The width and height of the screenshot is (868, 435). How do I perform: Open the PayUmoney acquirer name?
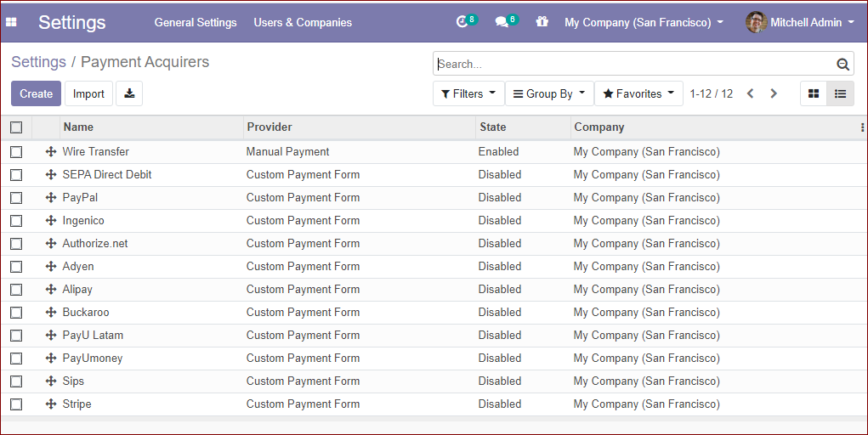click(93, 358)
